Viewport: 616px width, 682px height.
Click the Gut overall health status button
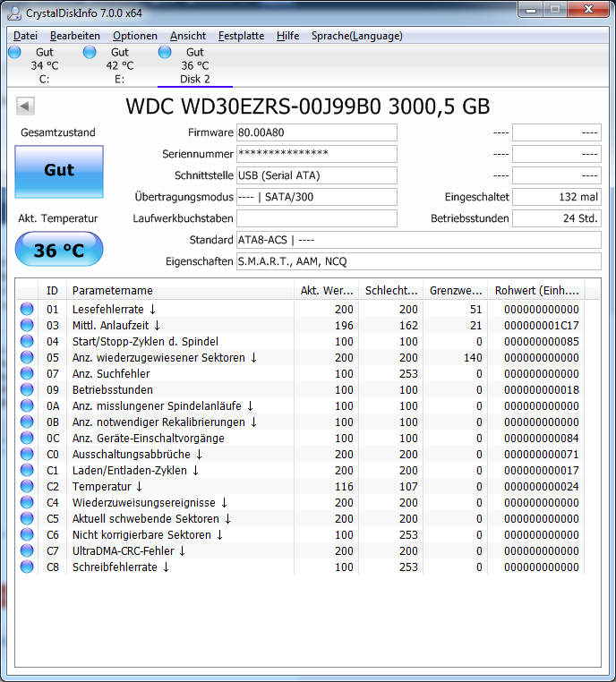(x=59, y=171)
